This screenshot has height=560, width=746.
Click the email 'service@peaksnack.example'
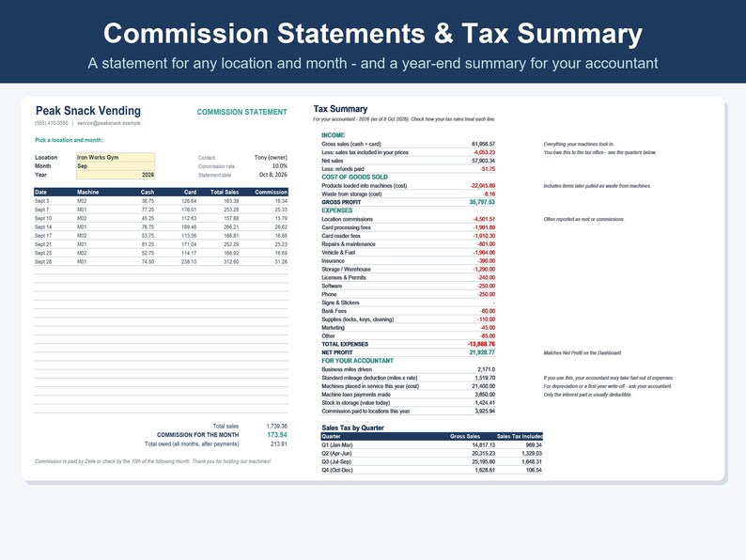click(109, 123)
